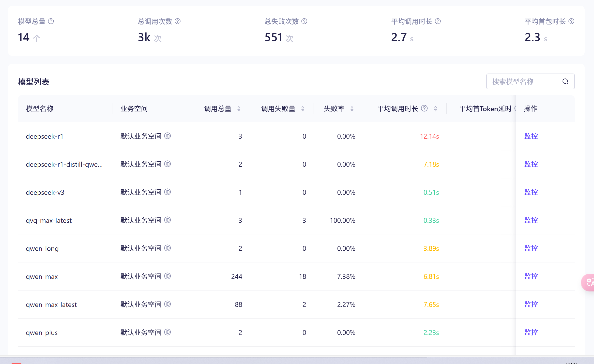Image resolution: width=594 pixels, height=364 pixels.
Task: Click help icon in 平均调用时长 column header
Action: pyautogui.click(x=424, y=108)
